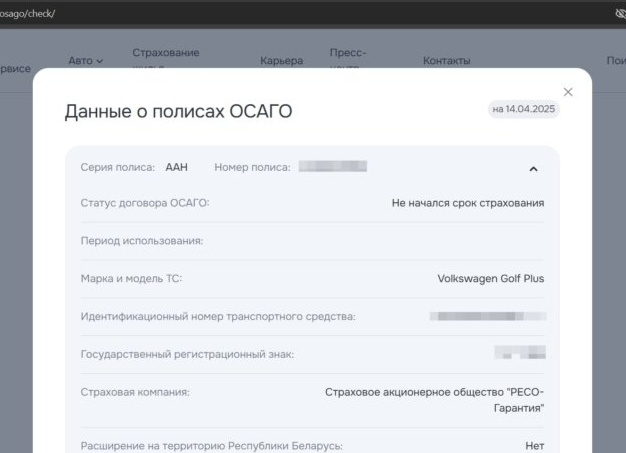Screen dimensions: 626x453
Task: Select the date badge на 14.04.2025
Action: 523,109
